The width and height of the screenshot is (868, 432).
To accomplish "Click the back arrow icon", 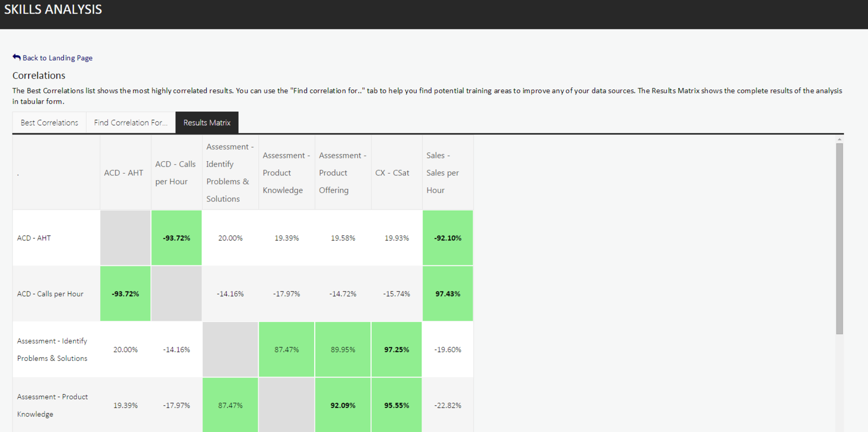I will (x=16, y=57).
